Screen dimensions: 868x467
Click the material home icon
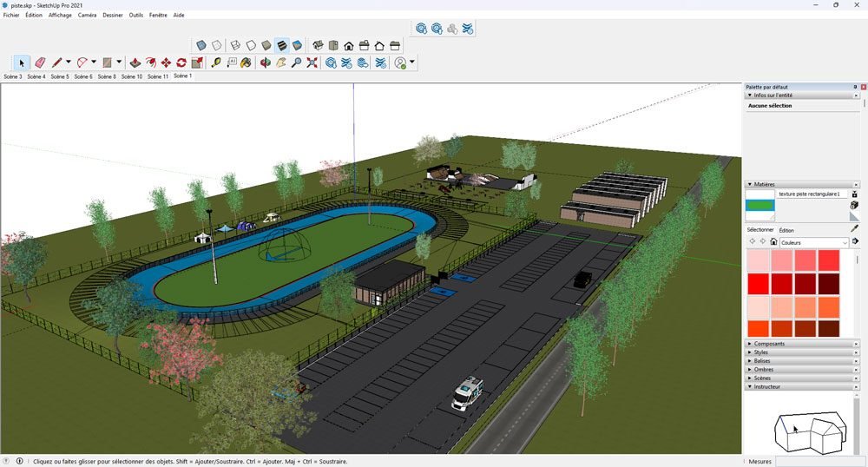(774, 242)
